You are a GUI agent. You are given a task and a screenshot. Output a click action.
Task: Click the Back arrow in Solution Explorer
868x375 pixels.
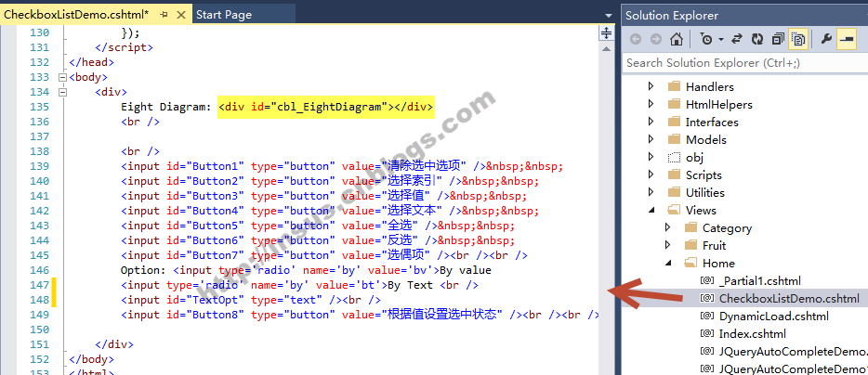click(636, 39)
